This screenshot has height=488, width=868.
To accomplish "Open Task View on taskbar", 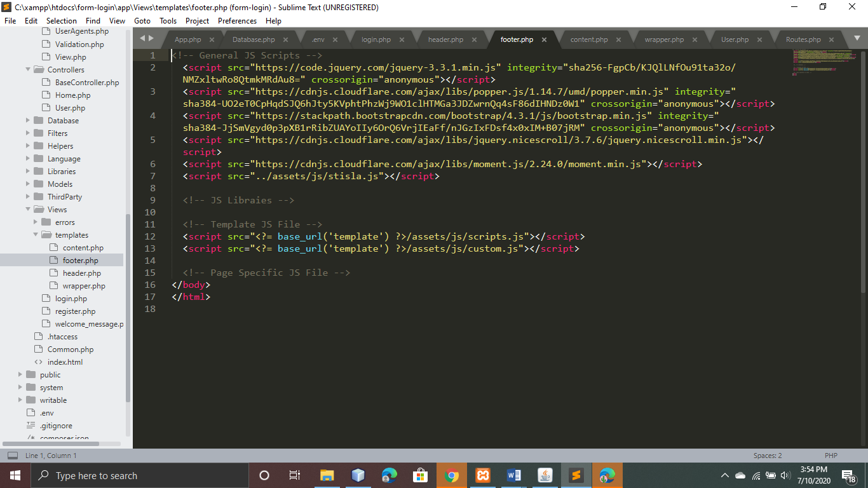I will click(295, 475).
